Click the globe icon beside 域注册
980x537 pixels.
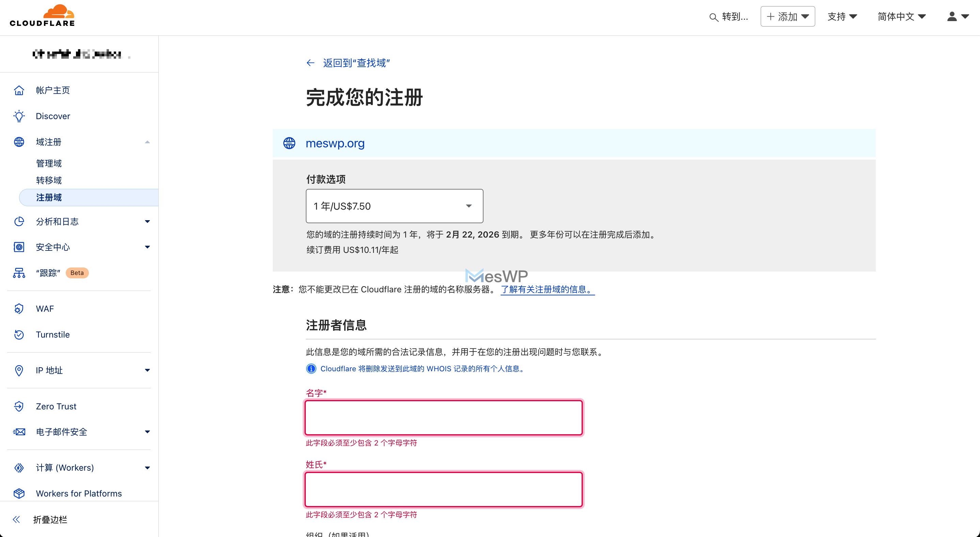(x=19, y=142)
